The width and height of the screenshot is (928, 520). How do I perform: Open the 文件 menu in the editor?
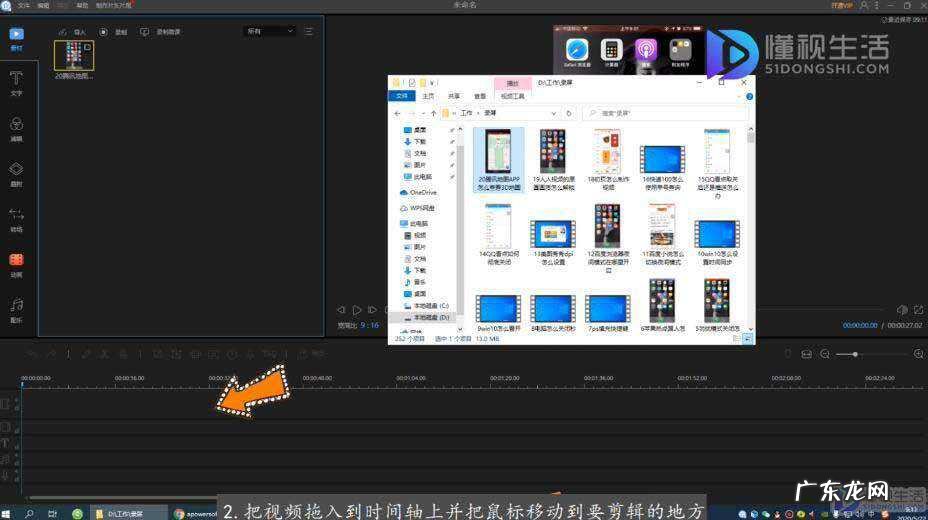[x=24, y=5]
